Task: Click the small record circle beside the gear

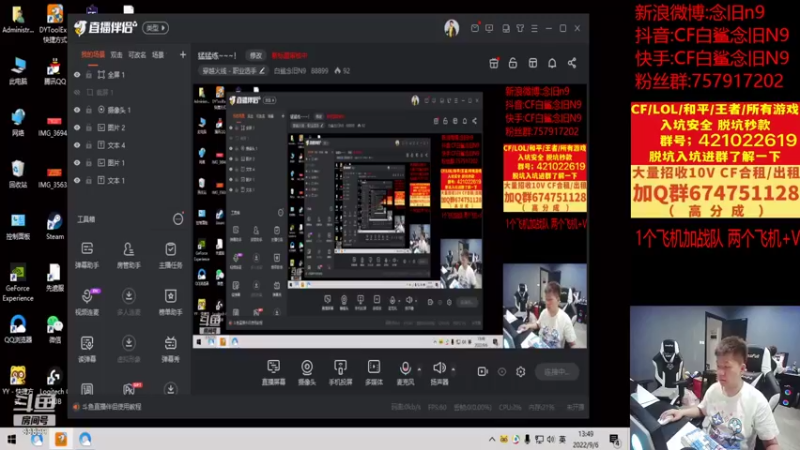Action: click(502, 372)
